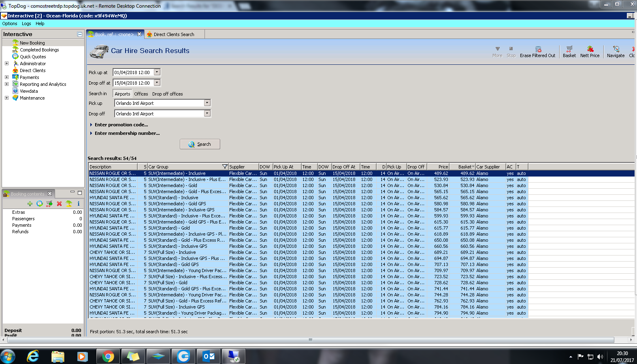
Task: Open New Booking in Interactive tree
Action: (x=32, y=43)
